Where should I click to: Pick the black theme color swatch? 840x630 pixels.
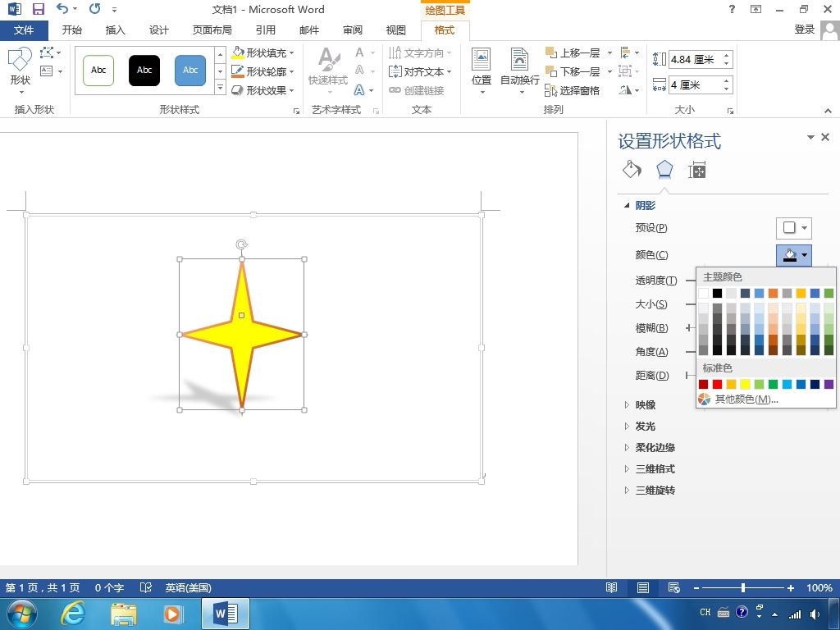click(717, 293)
